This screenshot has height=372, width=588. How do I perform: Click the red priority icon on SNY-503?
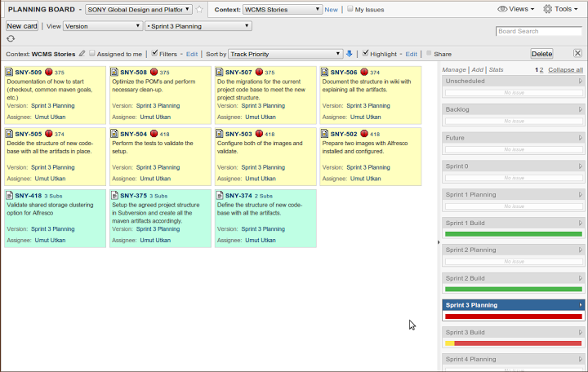[x=259, y=134]
